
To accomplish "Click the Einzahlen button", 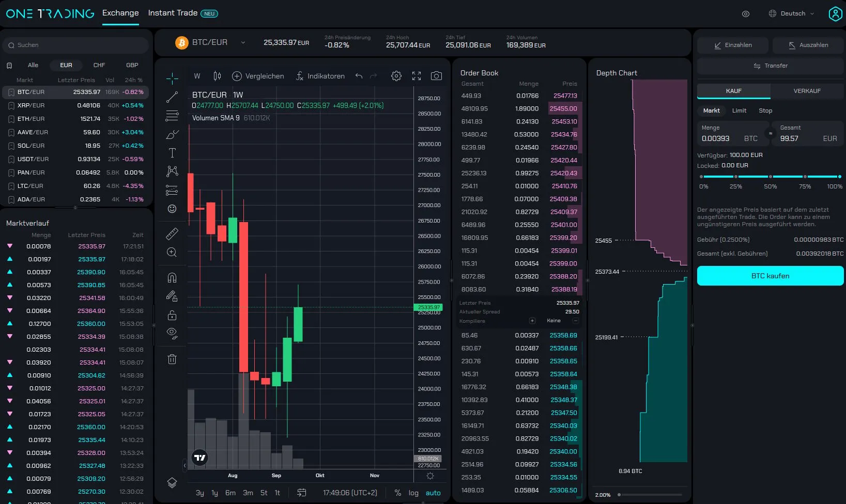I will pos(732,45).
